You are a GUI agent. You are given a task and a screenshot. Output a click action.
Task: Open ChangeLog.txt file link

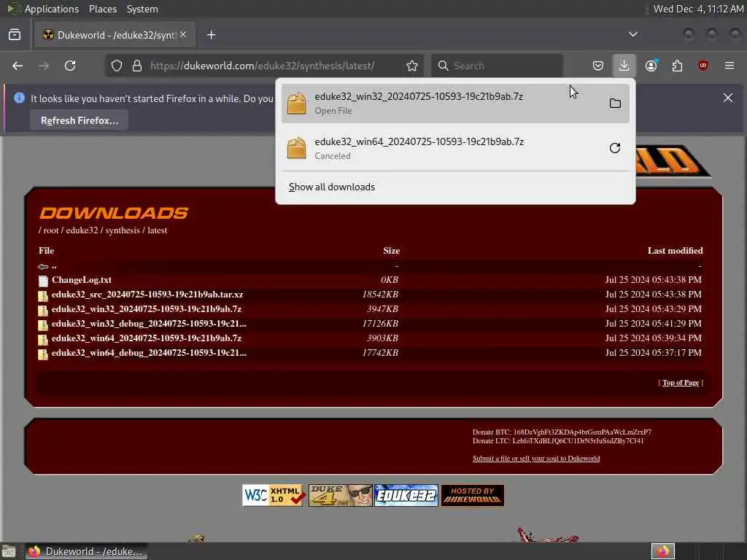click(x=82, y=280)
